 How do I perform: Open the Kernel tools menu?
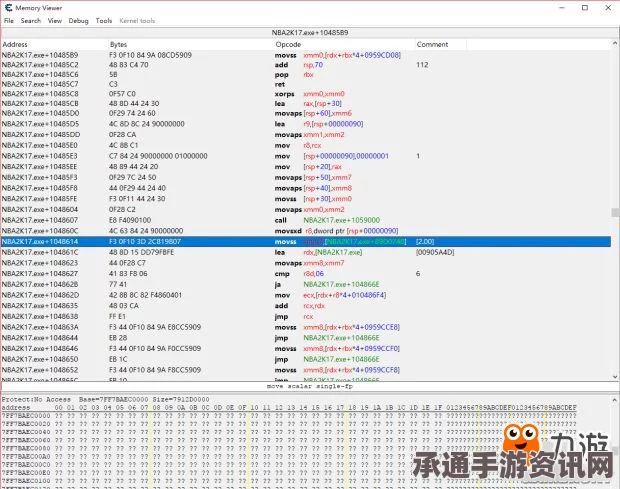tap(137, 21)
